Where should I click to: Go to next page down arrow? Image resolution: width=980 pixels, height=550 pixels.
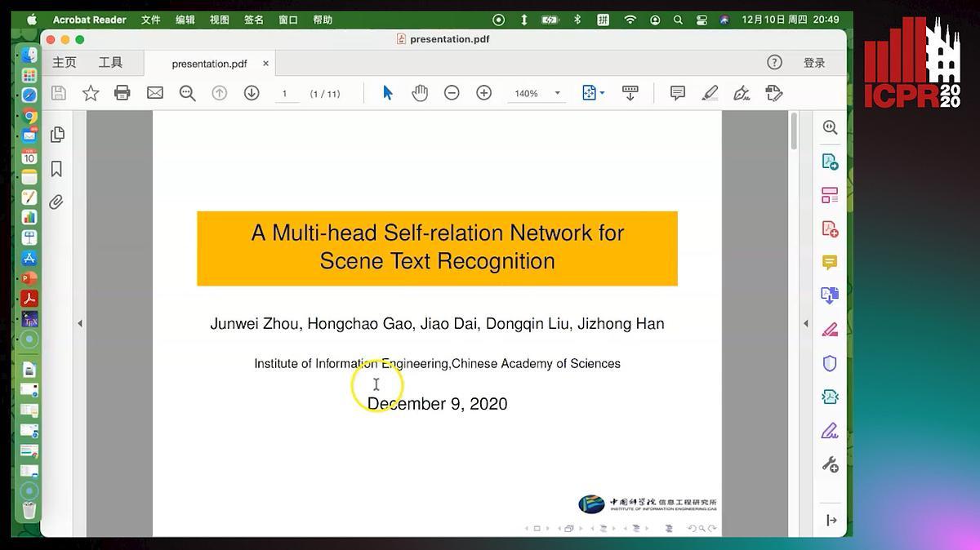tap(252, 93)
